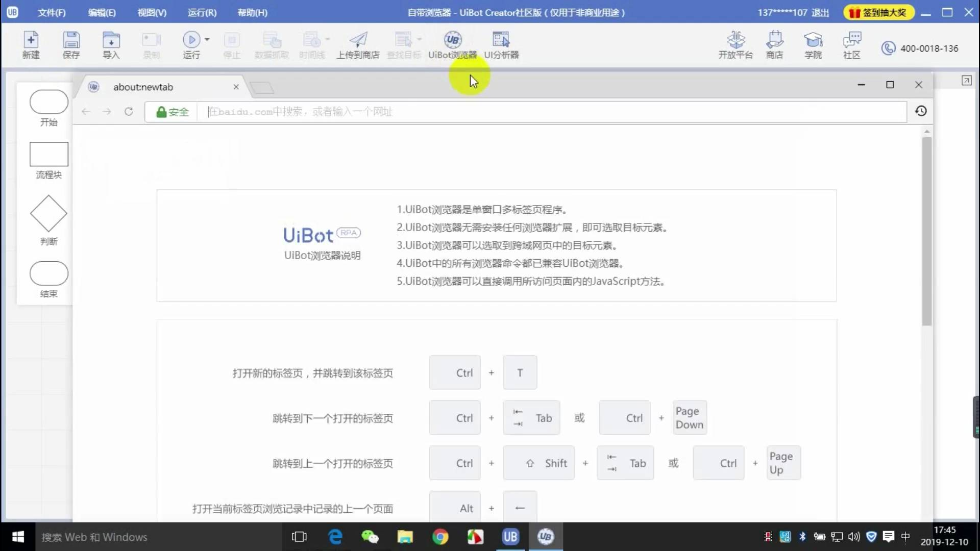This screenshot has height=551, width=980.
Task: Click the UiBot RPA logo
Action: 322,235
